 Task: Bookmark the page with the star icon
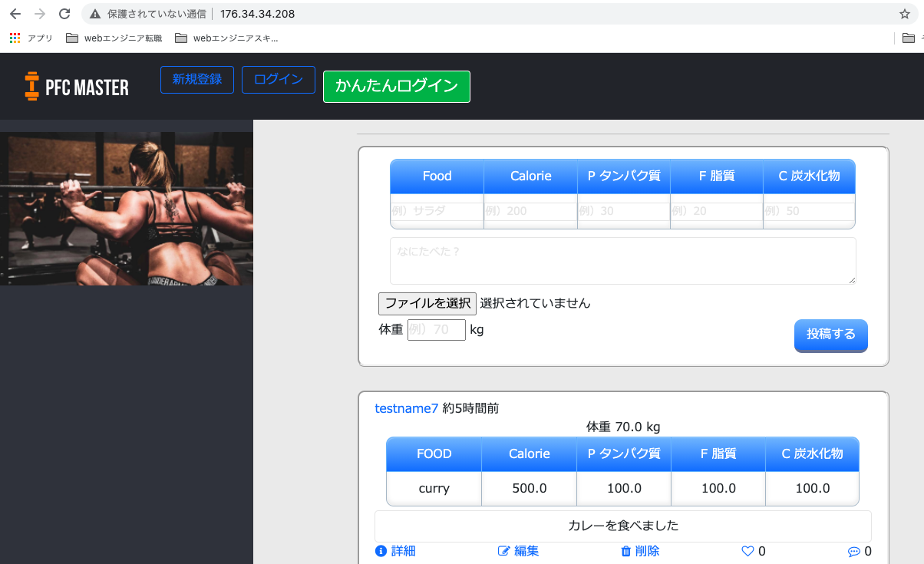[x=906, y=13]
